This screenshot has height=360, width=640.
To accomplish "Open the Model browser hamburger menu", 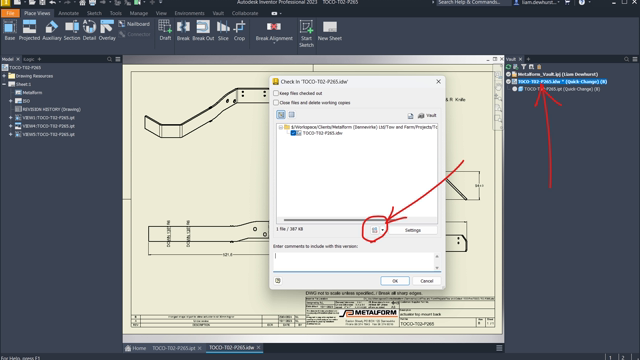I will click(x=118, y=59).
